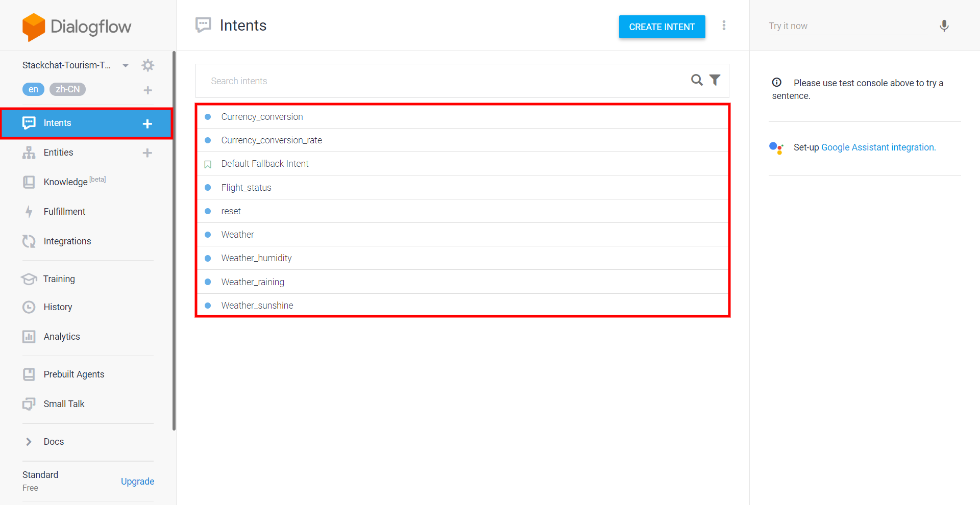Open Knowledge beta section

pyautogui.click(x=75, y=182)
